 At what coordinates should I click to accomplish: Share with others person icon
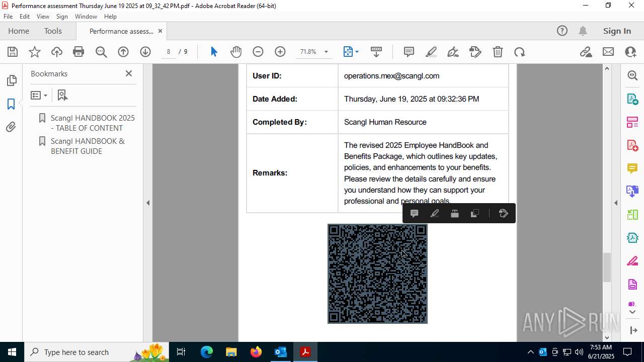click(x=630, y=52)
